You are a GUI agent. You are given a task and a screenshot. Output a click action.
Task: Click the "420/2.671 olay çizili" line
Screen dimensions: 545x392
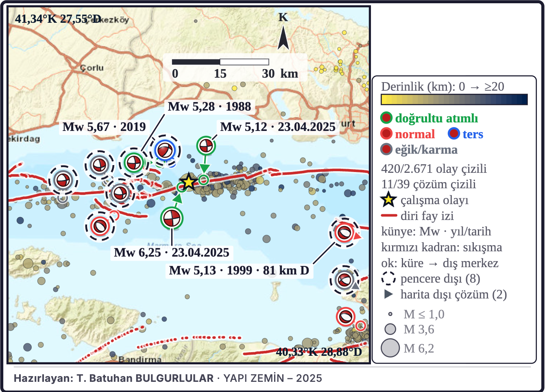tap(434, 168)
